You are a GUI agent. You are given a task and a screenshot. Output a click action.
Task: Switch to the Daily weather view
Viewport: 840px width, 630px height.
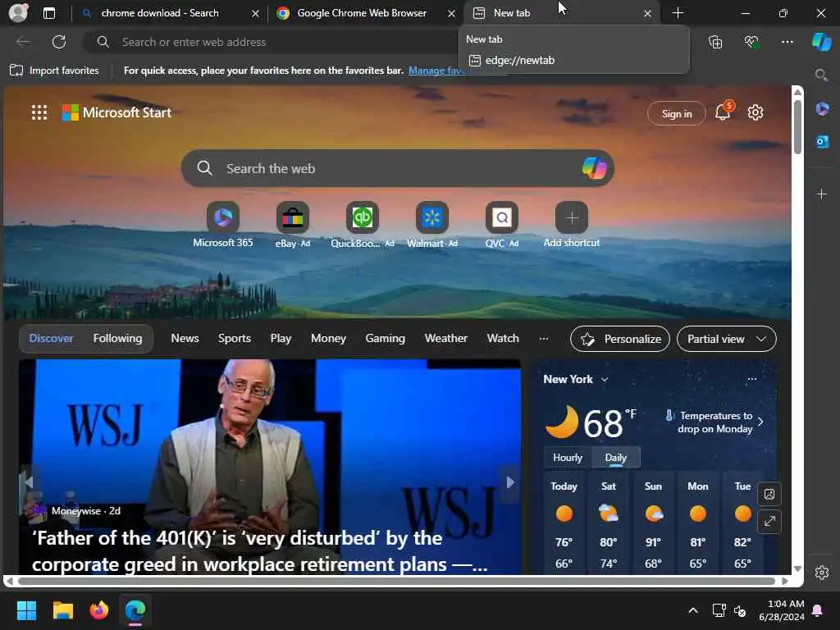point(615,458)
